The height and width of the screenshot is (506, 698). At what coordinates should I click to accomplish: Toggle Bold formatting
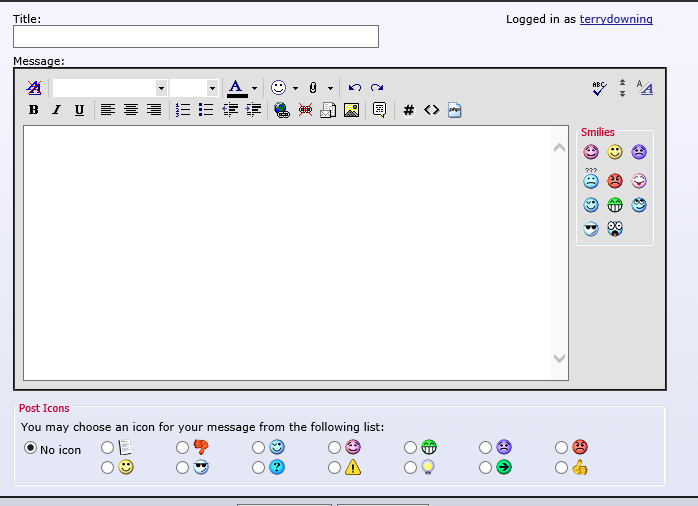click(33, 109)
